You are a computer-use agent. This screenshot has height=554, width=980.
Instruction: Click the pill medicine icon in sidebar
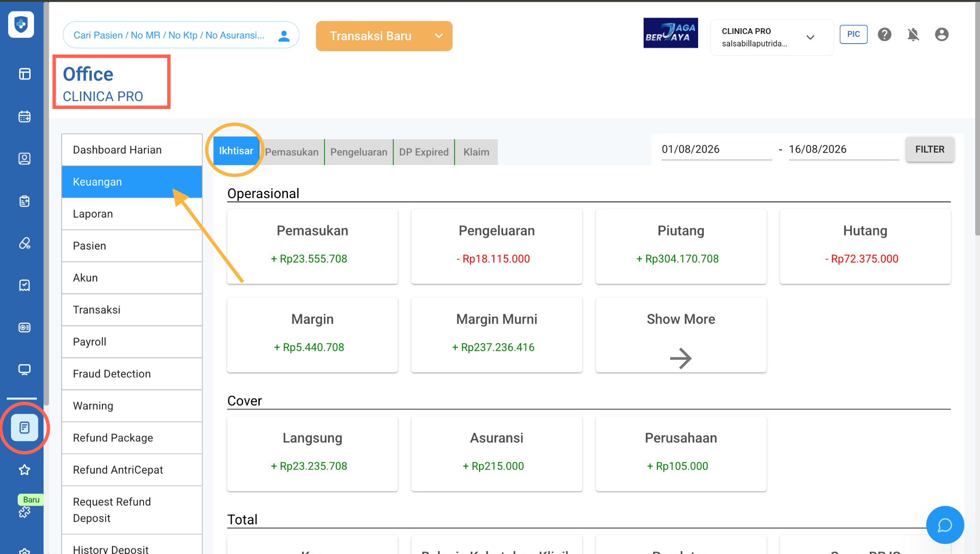point(24,243)
